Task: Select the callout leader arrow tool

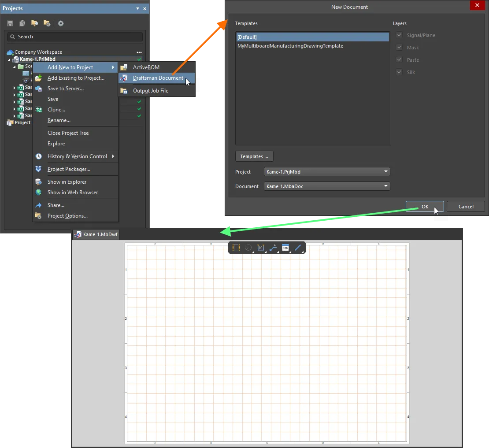Action: coord(273,248)
